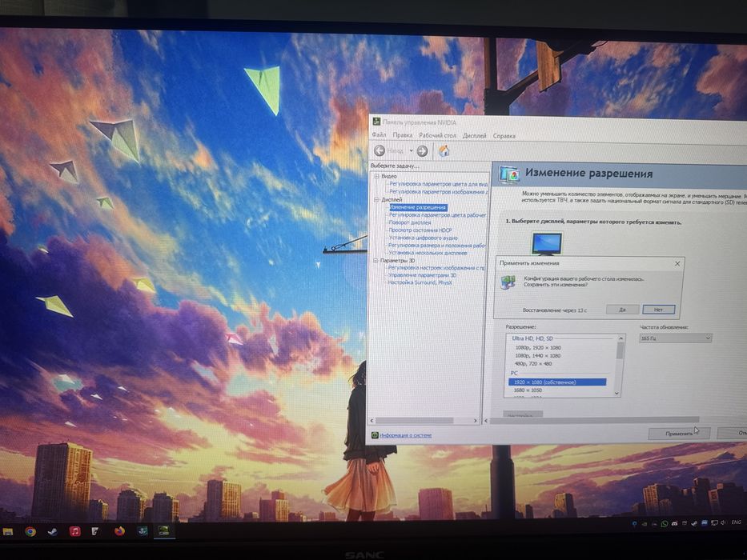The image size is (747, 560).
Task: Choose resolution 480p, 720 × 480
Action: click(x=533, y=364)
